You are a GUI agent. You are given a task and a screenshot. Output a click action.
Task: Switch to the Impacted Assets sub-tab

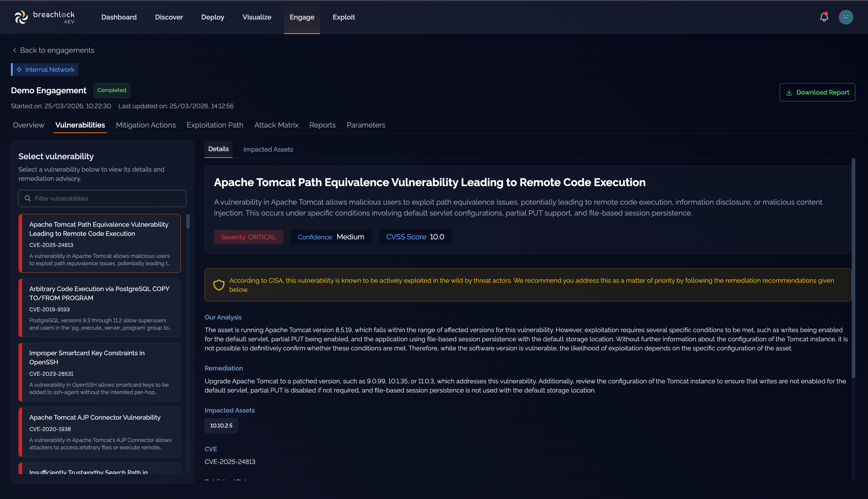click(268, 149)
